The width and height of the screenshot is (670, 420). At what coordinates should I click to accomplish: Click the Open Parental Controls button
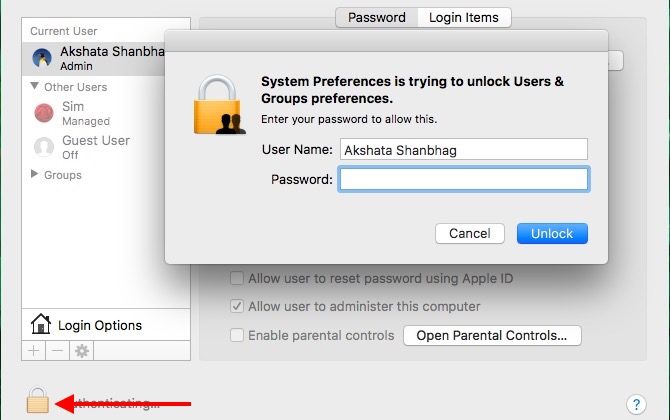491,335
